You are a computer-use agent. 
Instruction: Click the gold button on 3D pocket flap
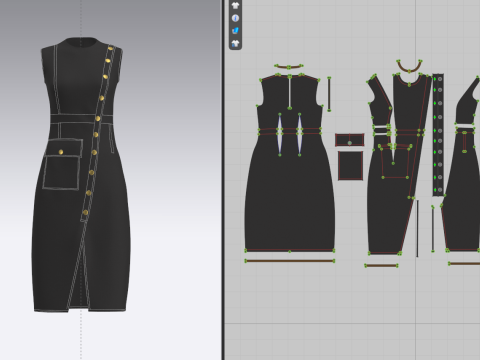[61, 152]
